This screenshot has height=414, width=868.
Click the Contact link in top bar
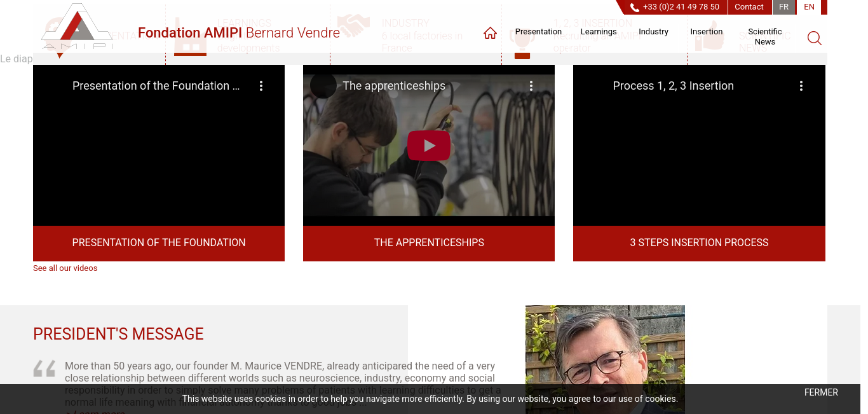point(749,7)
